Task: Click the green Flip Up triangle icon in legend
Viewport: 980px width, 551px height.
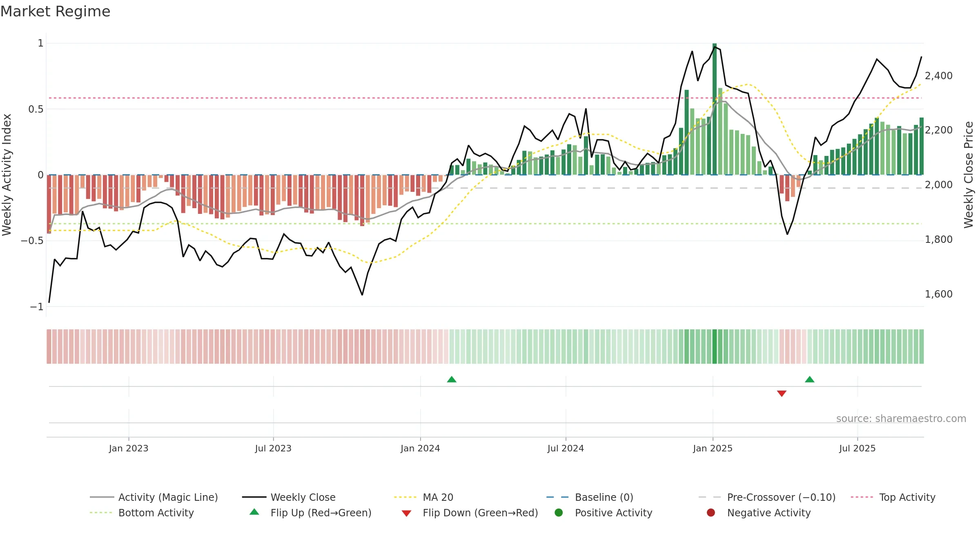Action: coord(254,512)
